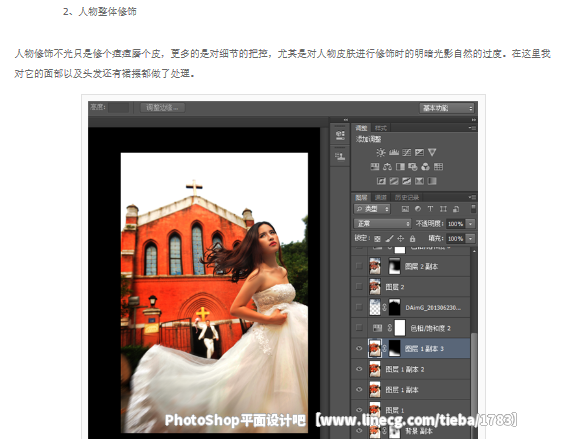Select the mask thumbnail of 图层 1 副本 3
The image size is (573, 439).
[394, 348]
